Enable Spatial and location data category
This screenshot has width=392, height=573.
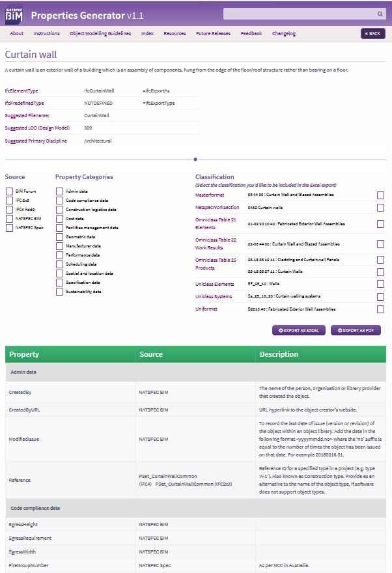(59, 273)
